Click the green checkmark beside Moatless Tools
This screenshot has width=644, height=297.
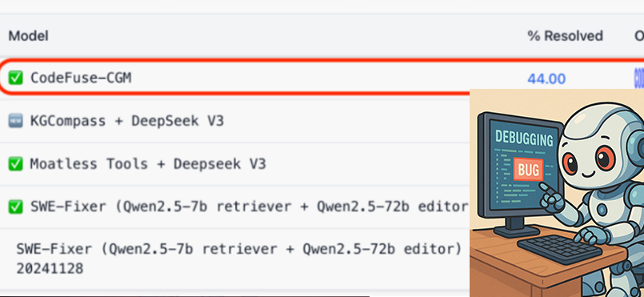pos(15,164)
